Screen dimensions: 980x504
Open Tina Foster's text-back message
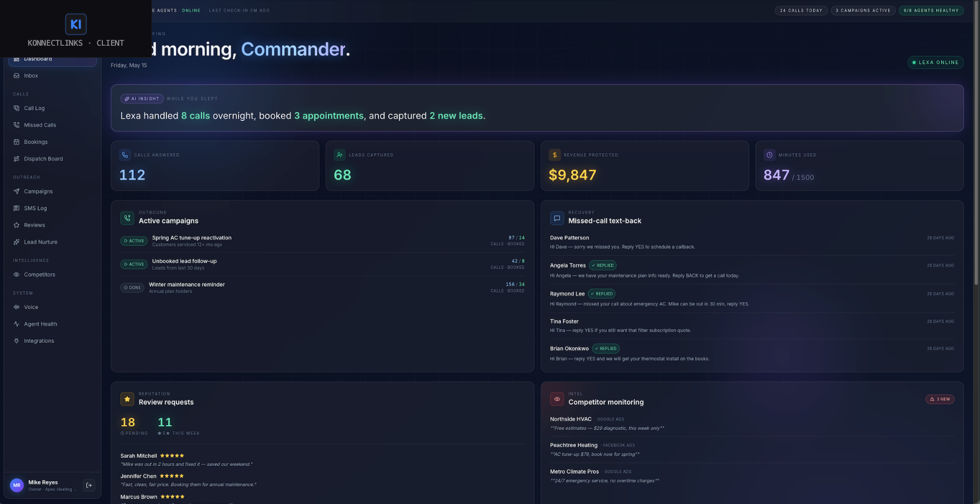[x=752, y=326]
